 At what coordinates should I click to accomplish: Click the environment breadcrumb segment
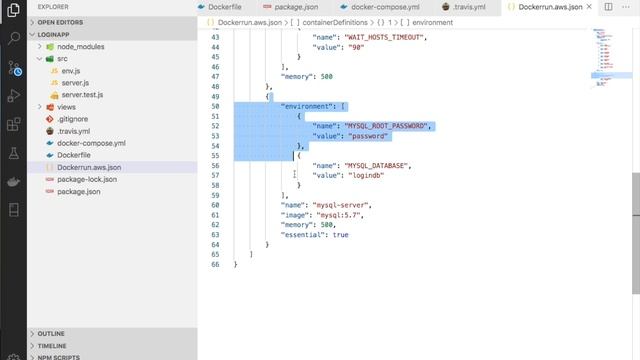(x=432, y=22)
